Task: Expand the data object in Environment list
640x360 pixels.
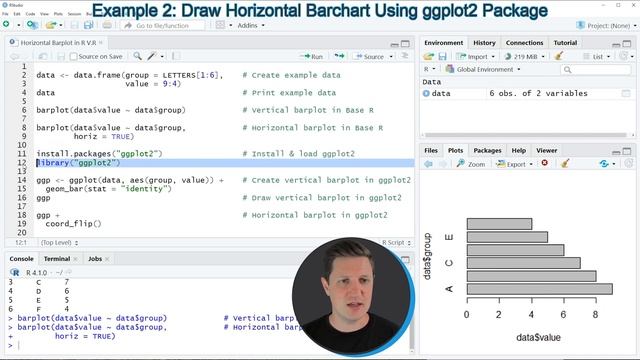Action: (x=426, y=93)
